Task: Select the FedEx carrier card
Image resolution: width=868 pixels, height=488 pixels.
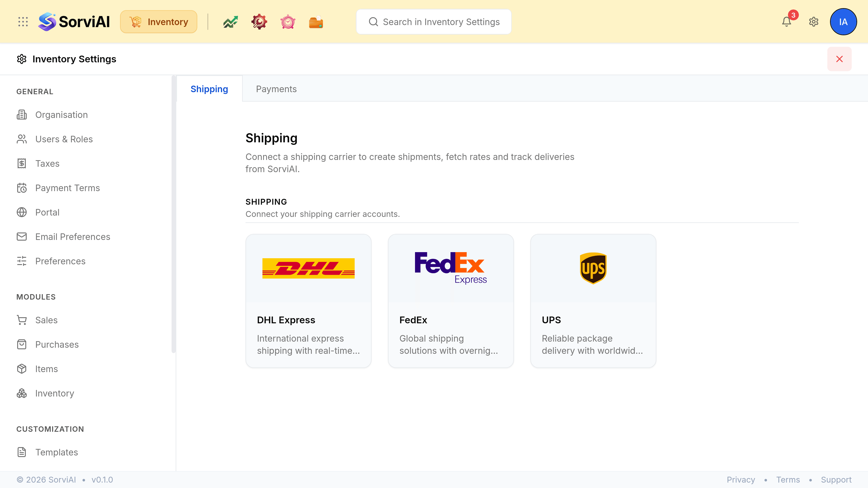Action: click(451, 301)
